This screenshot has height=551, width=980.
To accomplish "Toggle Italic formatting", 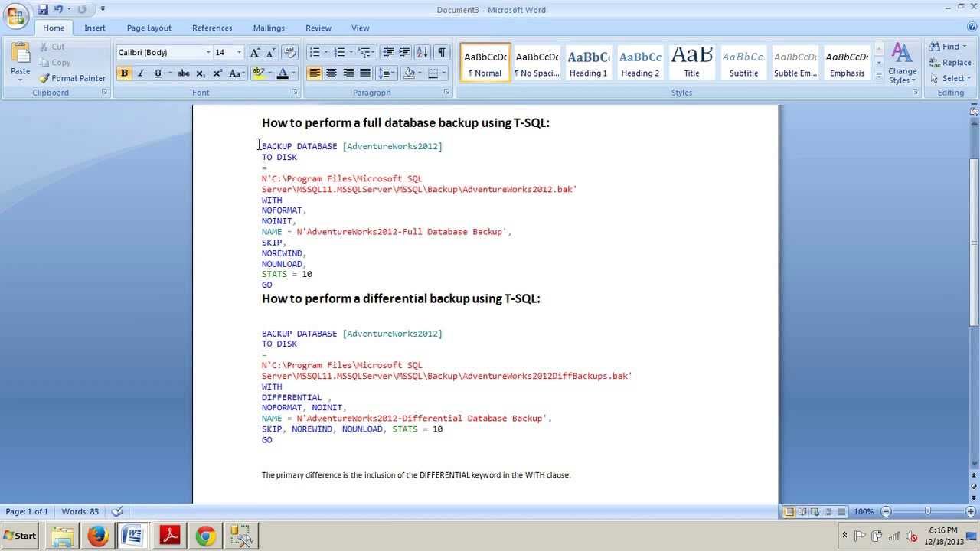I will coord(141,73).
